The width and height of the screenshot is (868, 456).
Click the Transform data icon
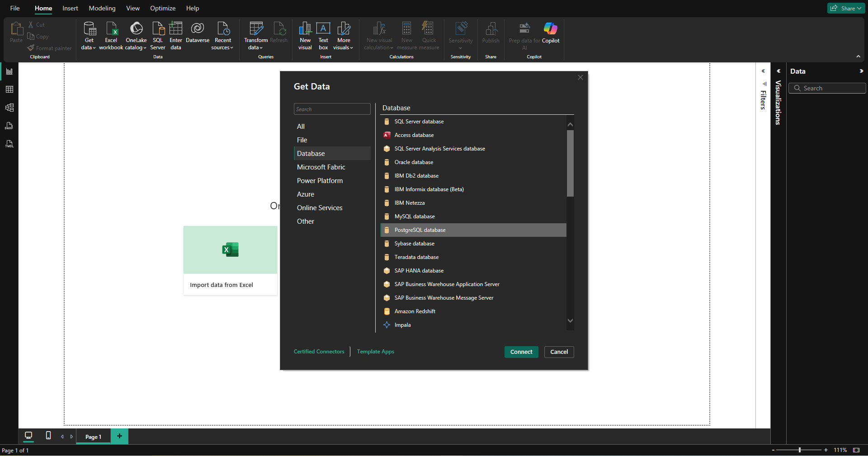pos(256,35)
